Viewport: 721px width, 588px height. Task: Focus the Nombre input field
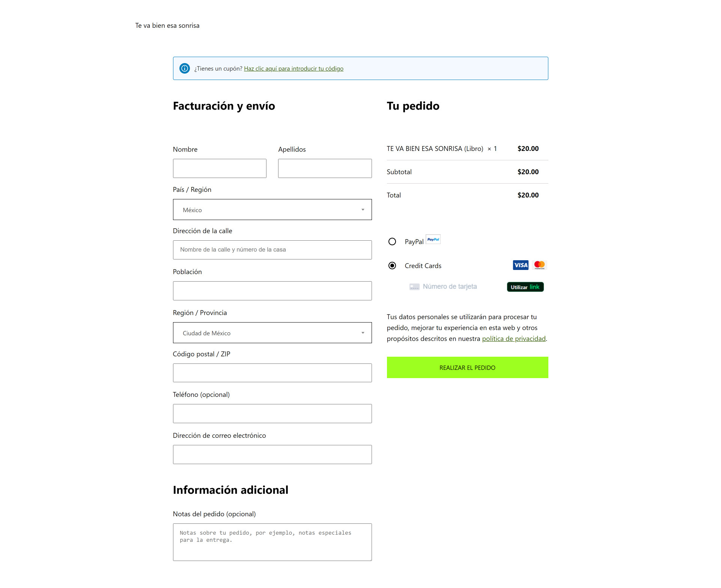(x=220, y=168)
